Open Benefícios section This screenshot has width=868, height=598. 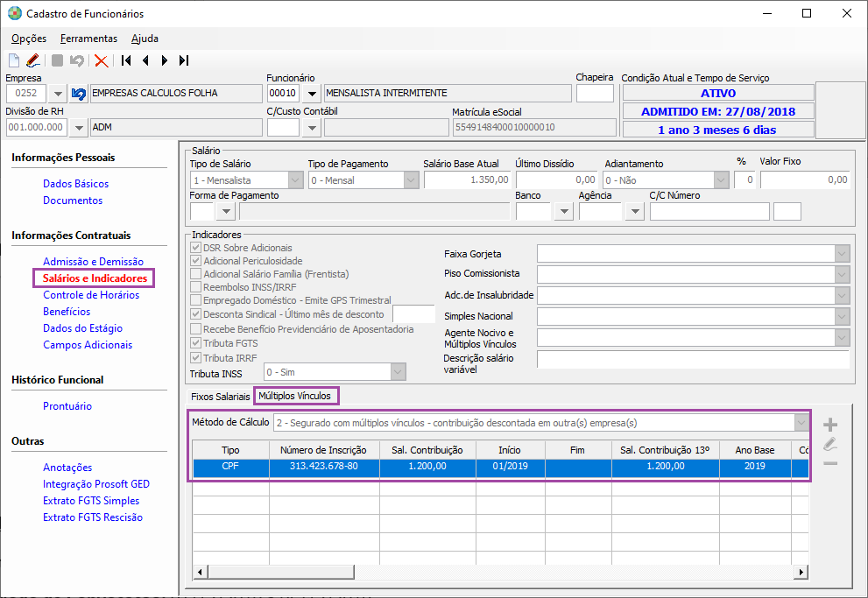(x=67, y=312)
